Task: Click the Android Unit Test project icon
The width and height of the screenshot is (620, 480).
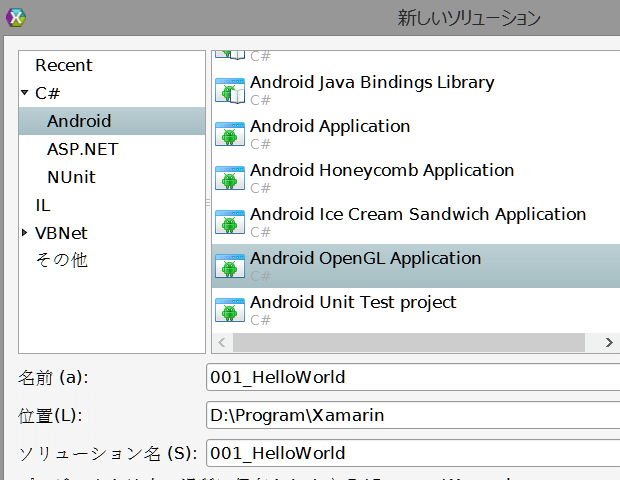Action: 230,310
